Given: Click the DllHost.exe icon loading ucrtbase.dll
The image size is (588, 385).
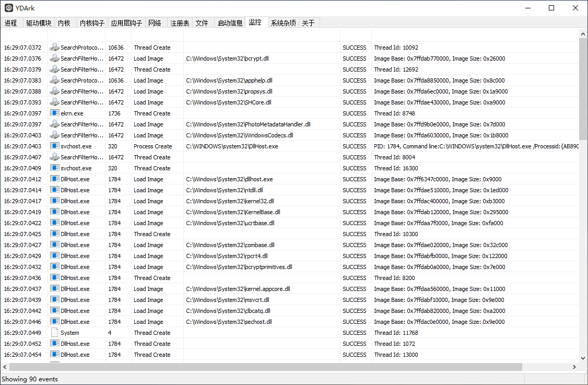Looking at the screenshot, I should tap(55, 223).
